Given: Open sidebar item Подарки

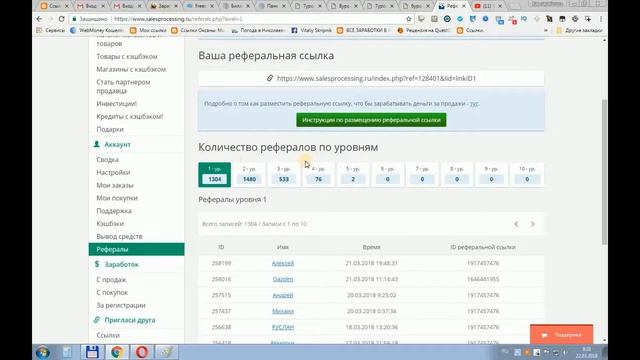Looking at the screenshot, I should click(110, 129).
